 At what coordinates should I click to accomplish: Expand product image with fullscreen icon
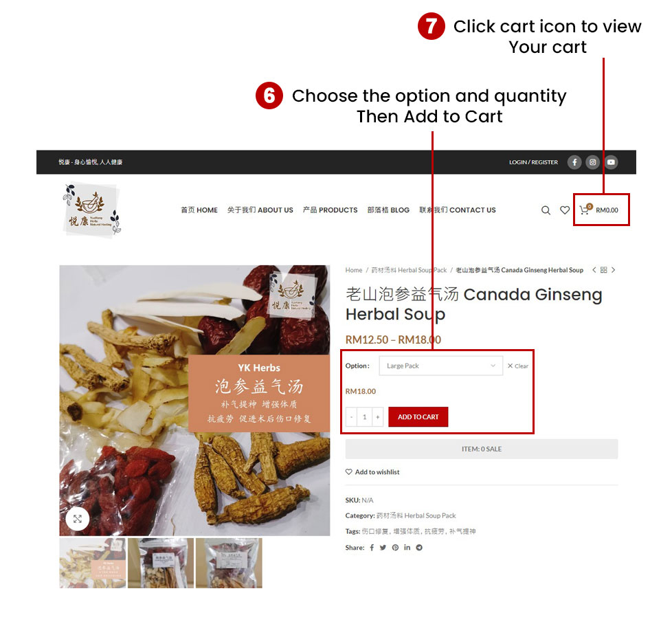[x=78, y=519]
